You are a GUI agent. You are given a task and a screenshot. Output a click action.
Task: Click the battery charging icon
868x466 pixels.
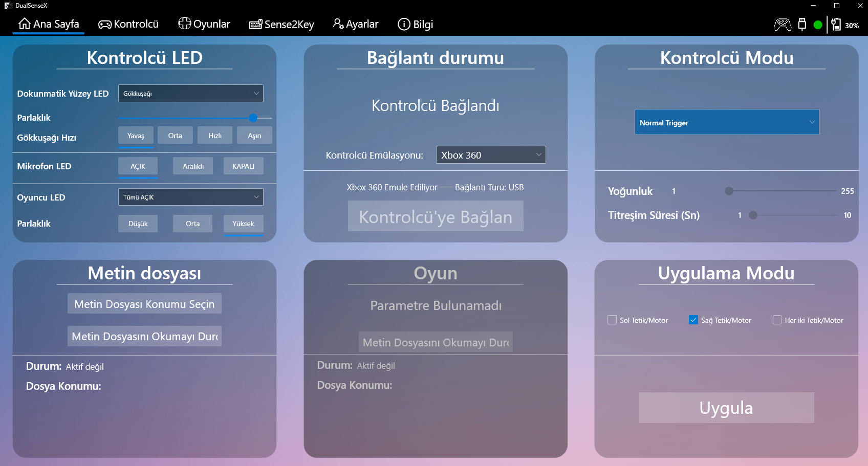(836, 24)
